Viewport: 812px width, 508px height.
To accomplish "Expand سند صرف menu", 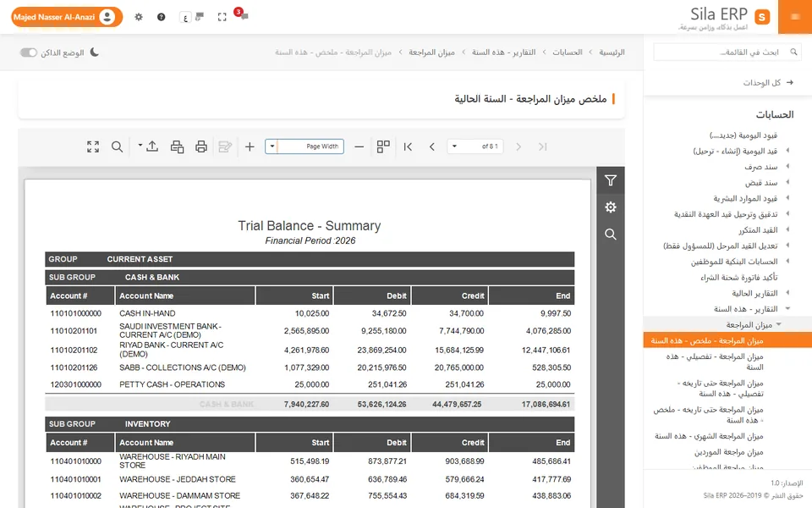I will point(760,167).
